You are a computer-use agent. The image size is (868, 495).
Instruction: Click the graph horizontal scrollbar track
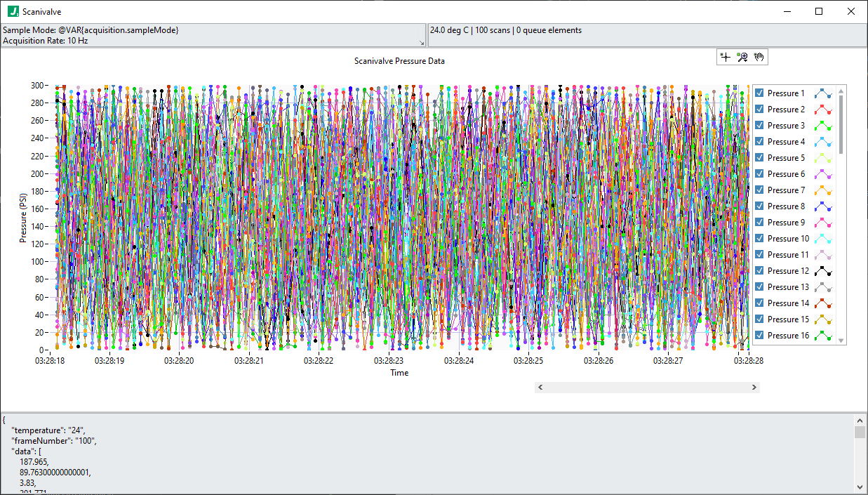[647, 387]
